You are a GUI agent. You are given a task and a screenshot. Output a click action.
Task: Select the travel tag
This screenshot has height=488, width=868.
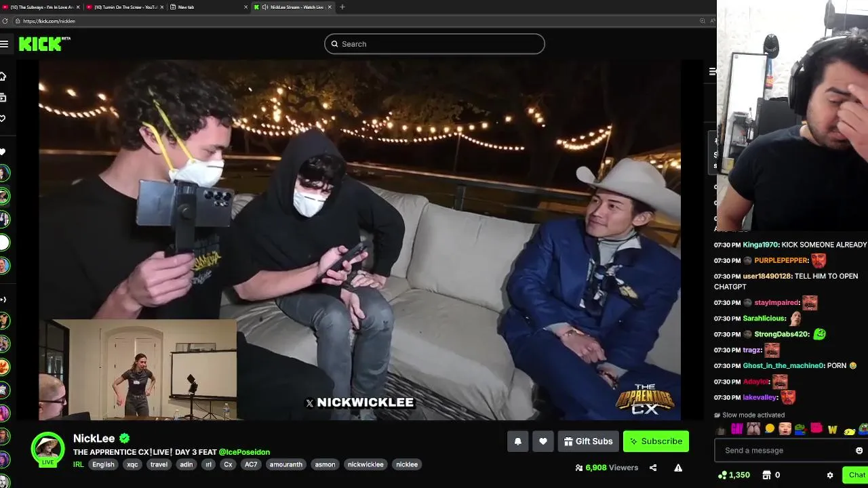(x=159, y=464)
